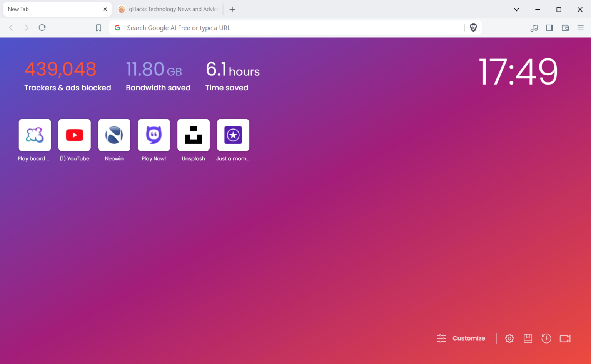Image resolution: width=591 pixels, height=364 pixels.
Task: Click the Google icon in the search bar
Action: click(x=117, y=28)
